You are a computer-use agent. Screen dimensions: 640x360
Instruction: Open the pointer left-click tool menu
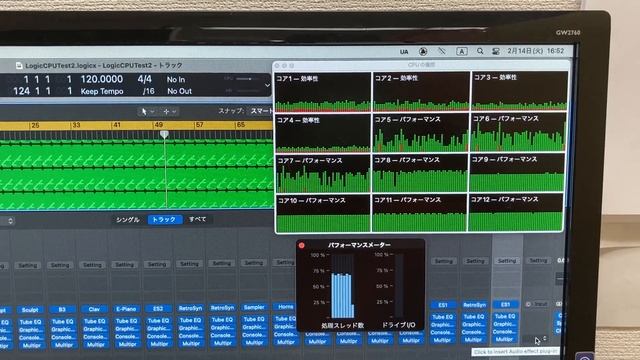[x=147, y=111]
